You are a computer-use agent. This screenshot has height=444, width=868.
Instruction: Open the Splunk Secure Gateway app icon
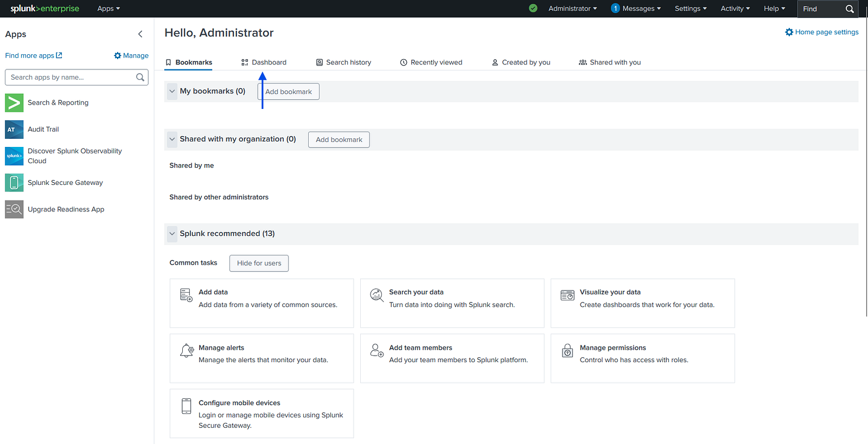point(14,183)
